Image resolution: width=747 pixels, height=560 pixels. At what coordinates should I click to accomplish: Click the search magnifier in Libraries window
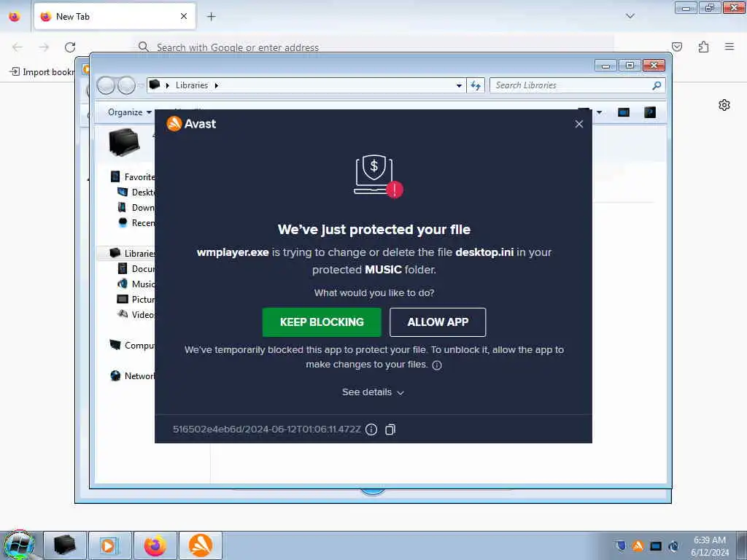point(657,85)
